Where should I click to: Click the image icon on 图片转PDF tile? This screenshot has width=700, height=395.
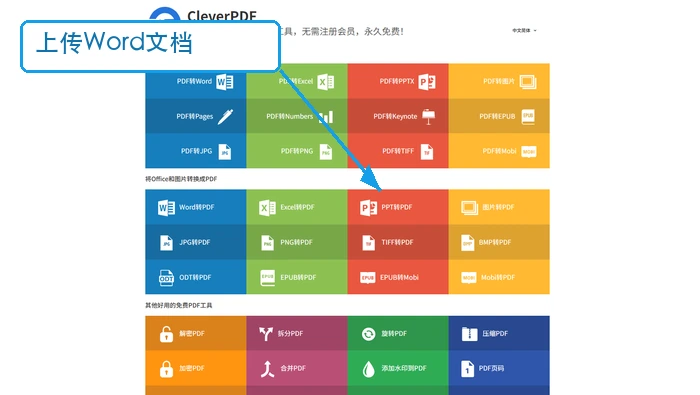470,208
